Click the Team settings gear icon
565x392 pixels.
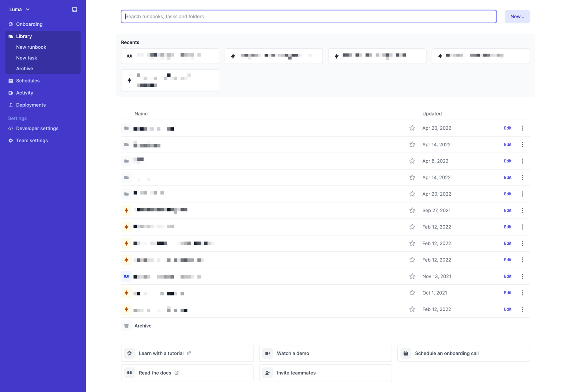11,141
